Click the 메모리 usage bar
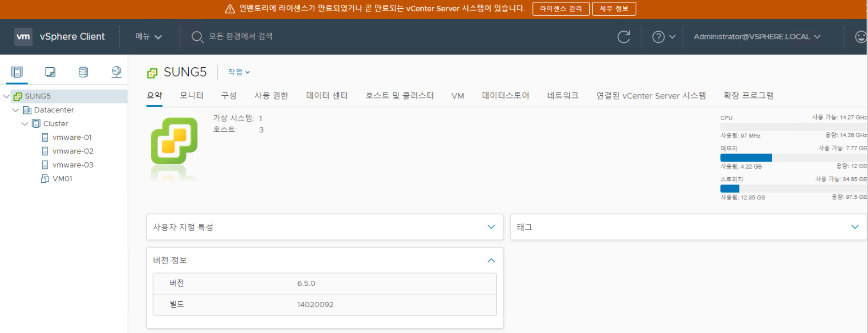 (793, 158)
